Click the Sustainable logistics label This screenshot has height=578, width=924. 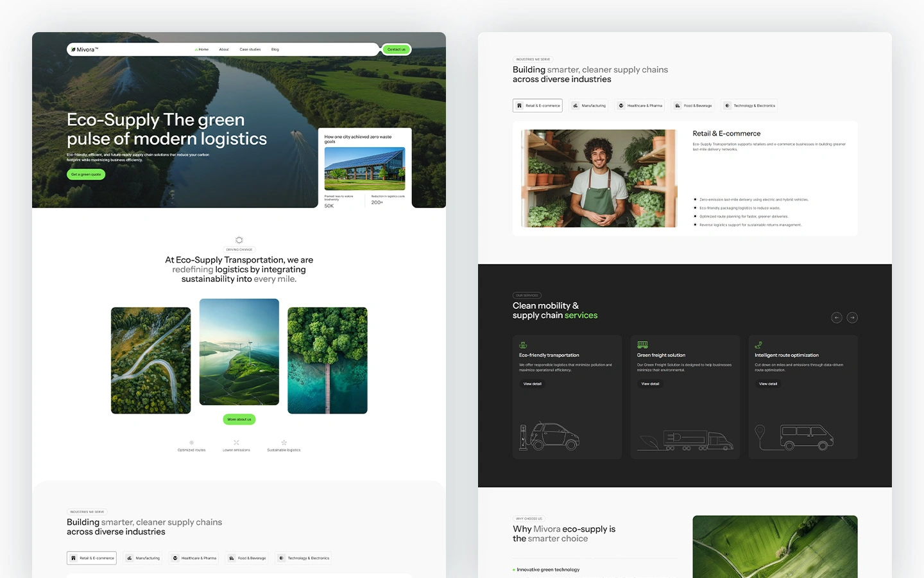tap(284, 450)
